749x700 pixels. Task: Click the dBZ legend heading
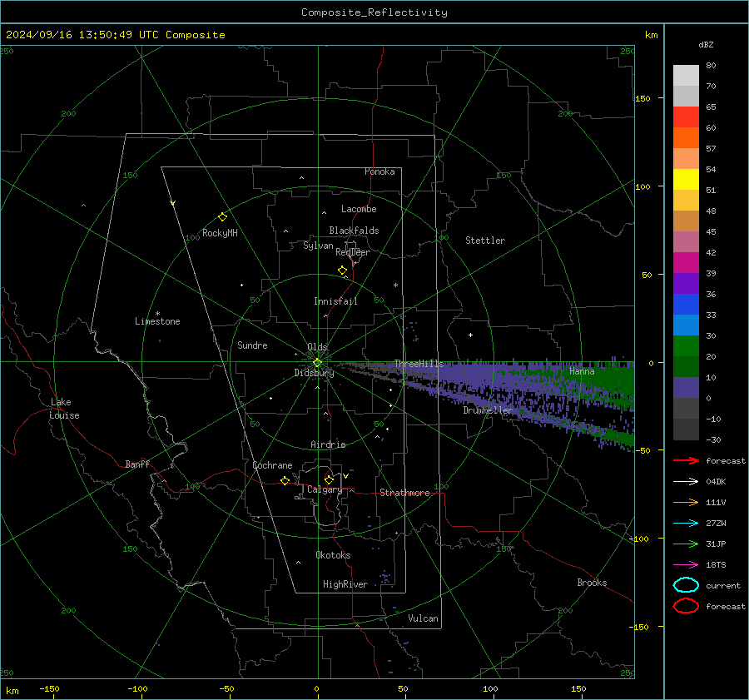706,44
